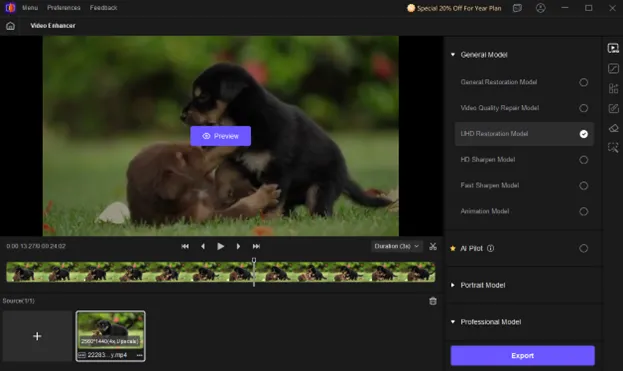Click the Export button

(522, 356)
